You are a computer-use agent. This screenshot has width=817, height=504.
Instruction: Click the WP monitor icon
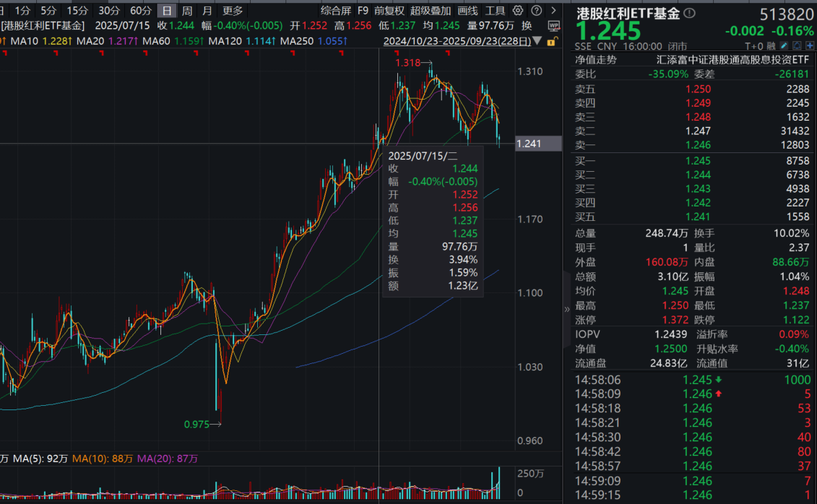click(553, 25)
